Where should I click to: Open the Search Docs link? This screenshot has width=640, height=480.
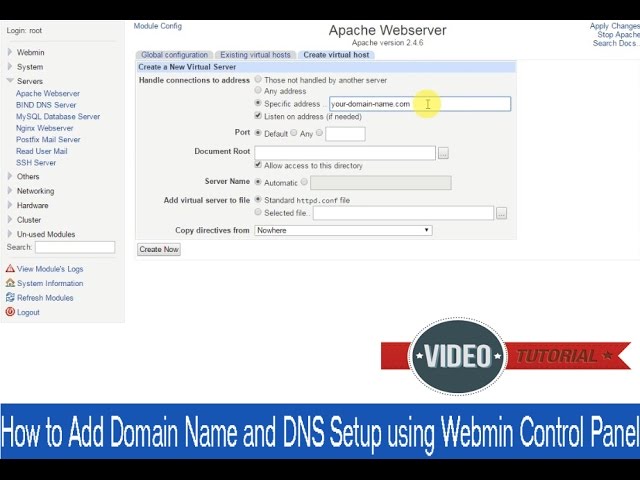click(615, 43)
